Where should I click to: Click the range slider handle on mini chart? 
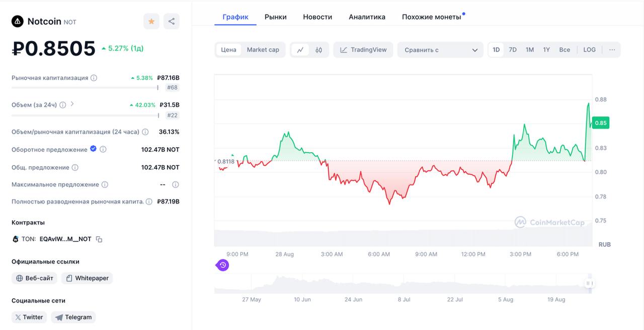[589, 284]
